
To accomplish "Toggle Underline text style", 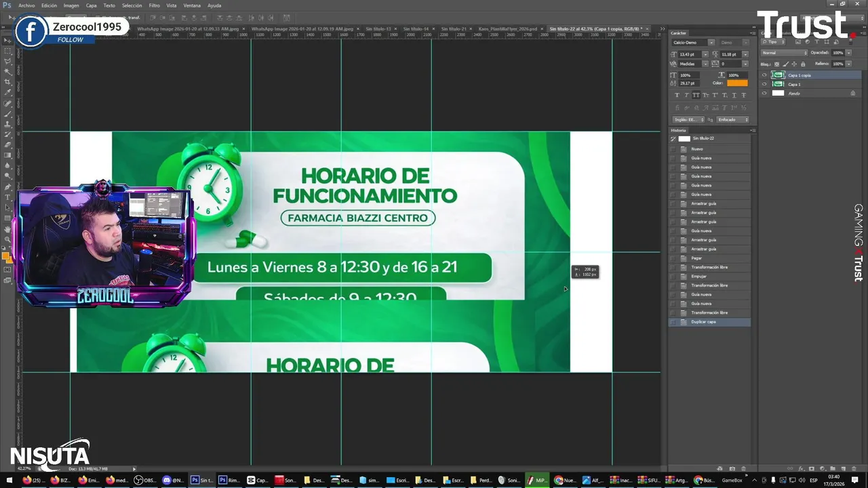I will [x=734, y=96].
